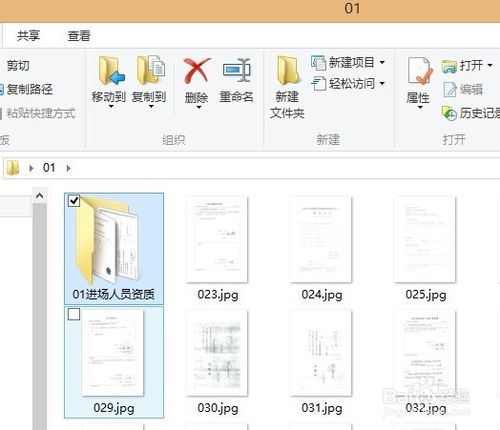The image size is (500, 430).
Task: Expand the Easy access (轻松访问) dropdown
Action: (382, 83)
